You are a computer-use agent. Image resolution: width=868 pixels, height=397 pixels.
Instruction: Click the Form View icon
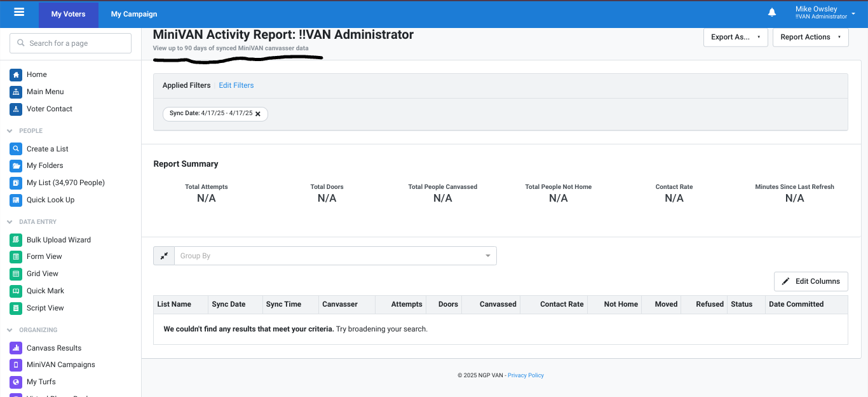pyautogui.click(x=16, y=256)
